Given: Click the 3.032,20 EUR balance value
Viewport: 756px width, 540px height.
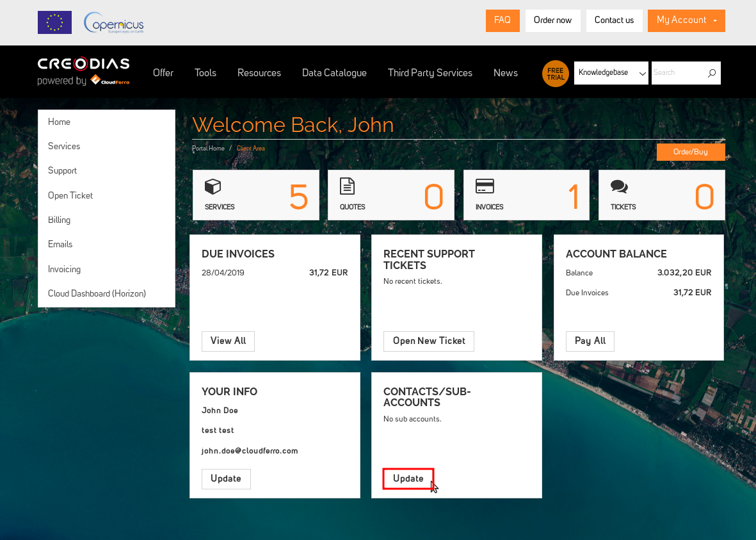Looking at the screenshot, I should point(684,273).
